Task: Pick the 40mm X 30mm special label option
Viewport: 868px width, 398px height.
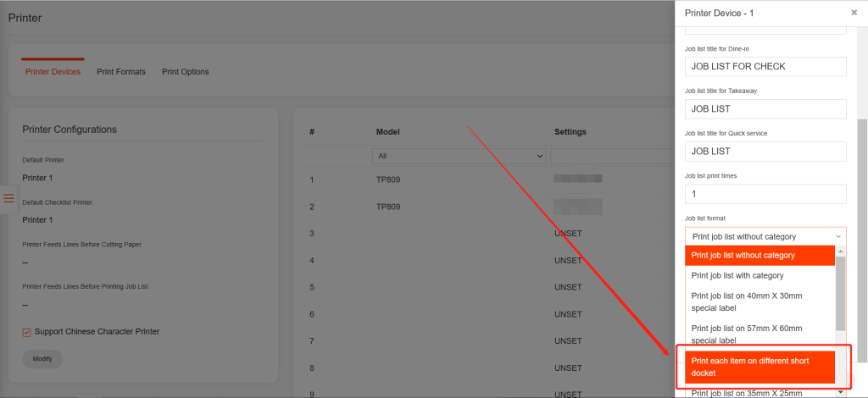Action: 760,301
